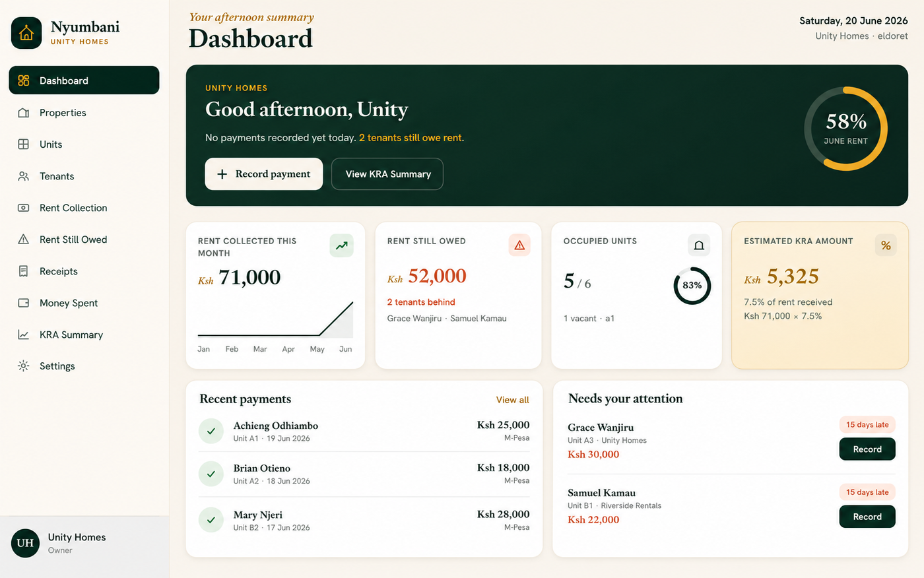
Task: Click the Rent Still Owed warning icon in sidebar
Action: coord(24,240)
